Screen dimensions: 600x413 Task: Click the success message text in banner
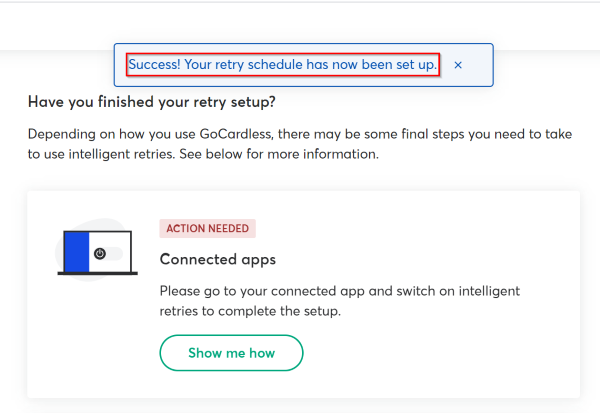click(x=282, y=65)
